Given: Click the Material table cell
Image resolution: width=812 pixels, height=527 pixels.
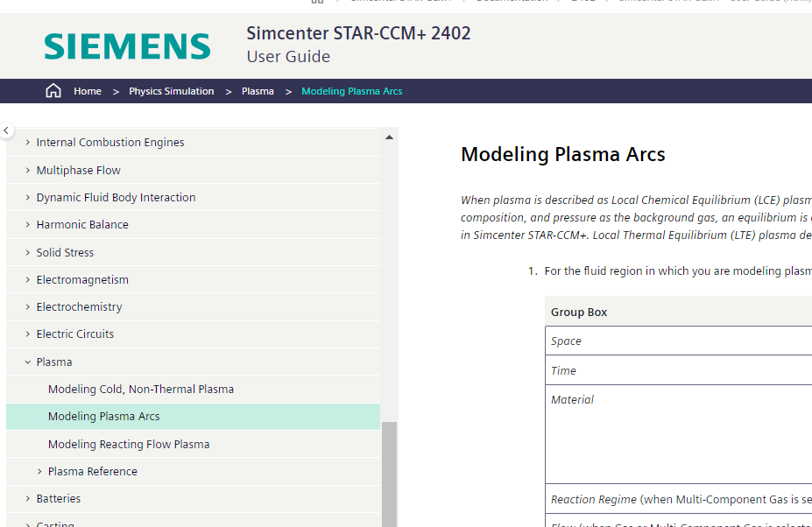Looking at the screenshot, I should (678, 434).
